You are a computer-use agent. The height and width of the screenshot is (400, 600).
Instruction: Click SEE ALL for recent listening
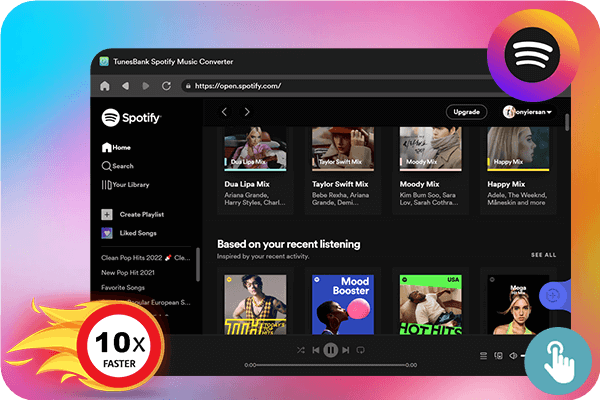click(x=543, y=255)
